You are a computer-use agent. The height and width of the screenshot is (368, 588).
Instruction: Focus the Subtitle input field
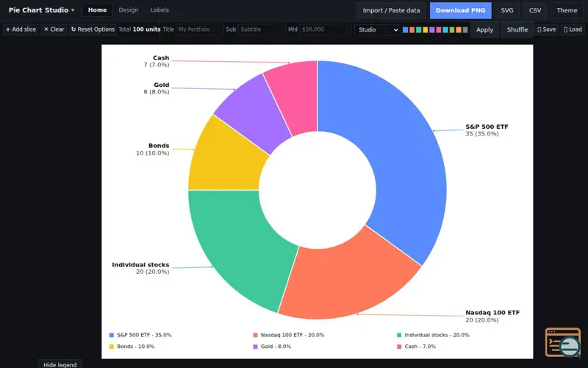262,29
